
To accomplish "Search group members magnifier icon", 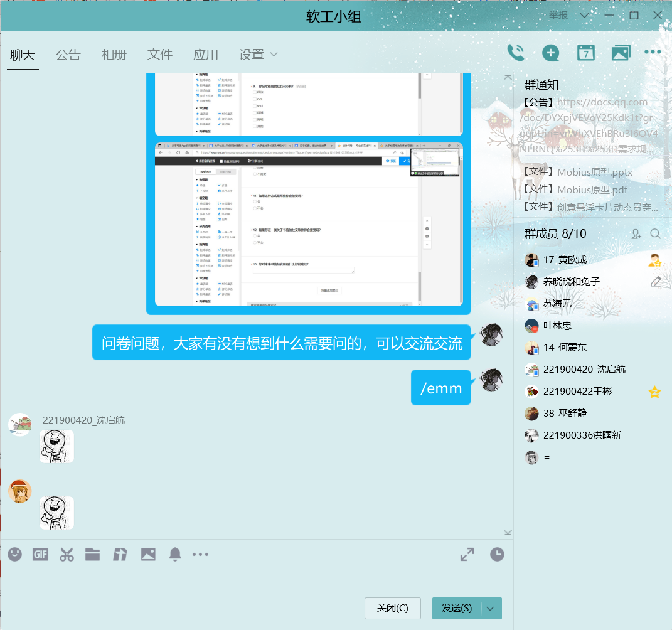I will click(x=655, y=234).
